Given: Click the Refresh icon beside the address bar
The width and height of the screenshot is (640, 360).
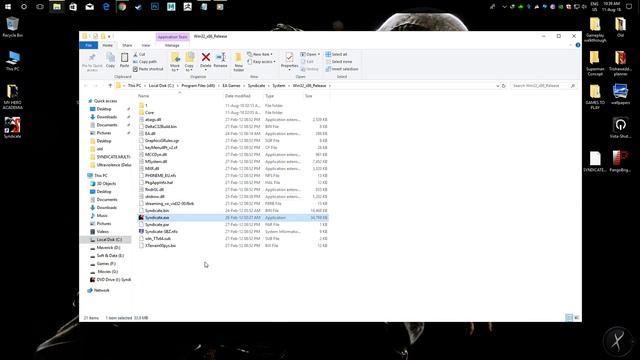Looking at the screenshot, I should [504, 86].
